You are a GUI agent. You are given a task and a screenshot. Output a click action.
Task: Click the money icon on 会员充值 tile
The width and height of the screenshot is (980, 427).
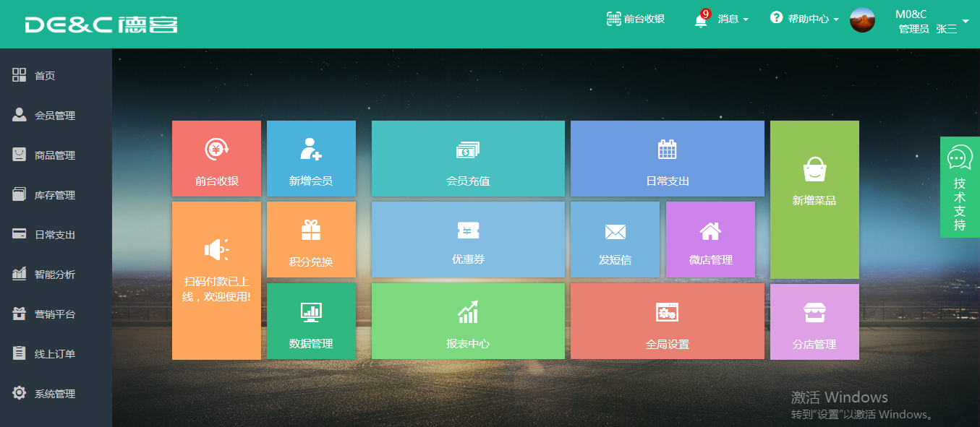(x=468, y=150)
